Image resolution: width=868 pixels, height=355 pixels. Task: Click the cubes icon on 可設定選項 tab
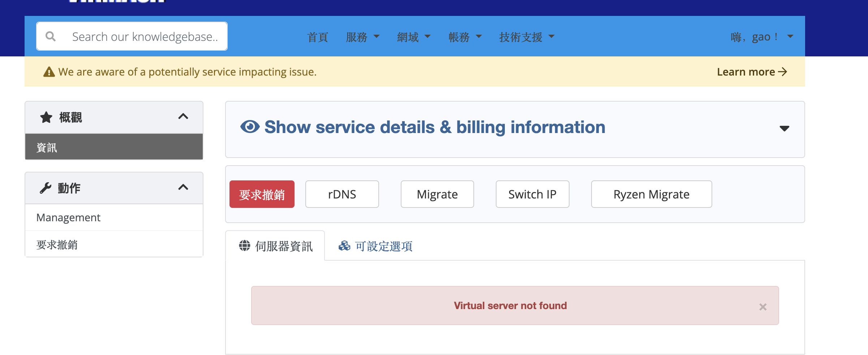click(x=344, y=246)
